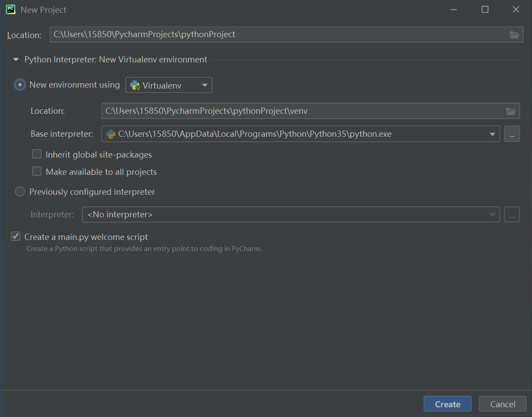Image resolution: width=532 pixels, height=417 pixels.
Task: Enable Make available to all projects checkbox
Action: click(x=37, y=171)
